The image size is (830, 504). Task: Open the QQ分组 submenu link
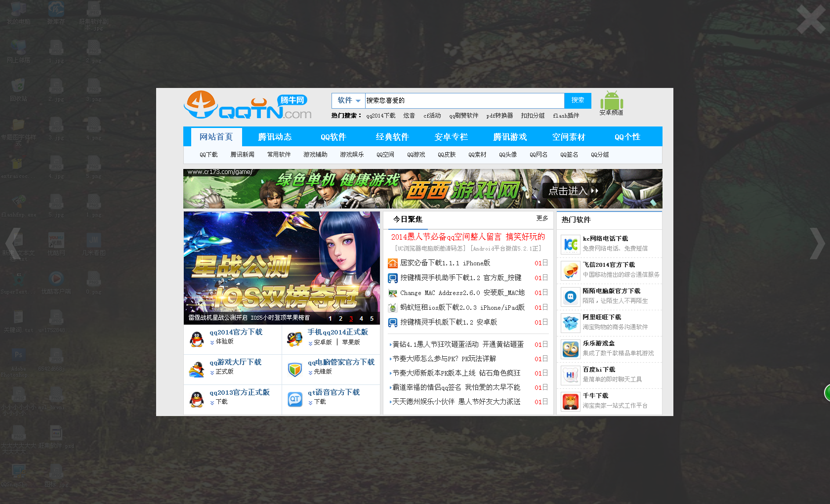[x=600, y=155]
